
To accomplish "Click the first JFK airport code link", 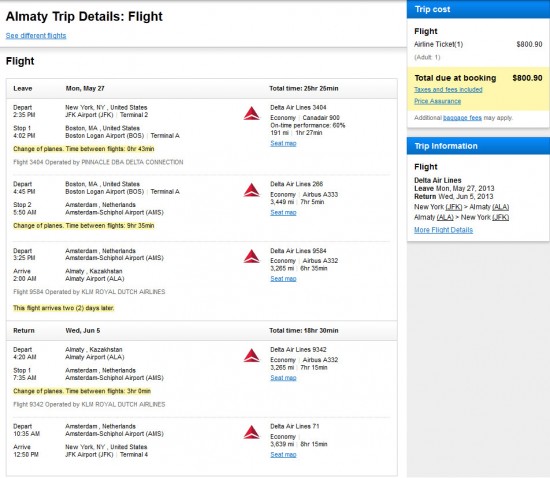I will pos(453,207).
